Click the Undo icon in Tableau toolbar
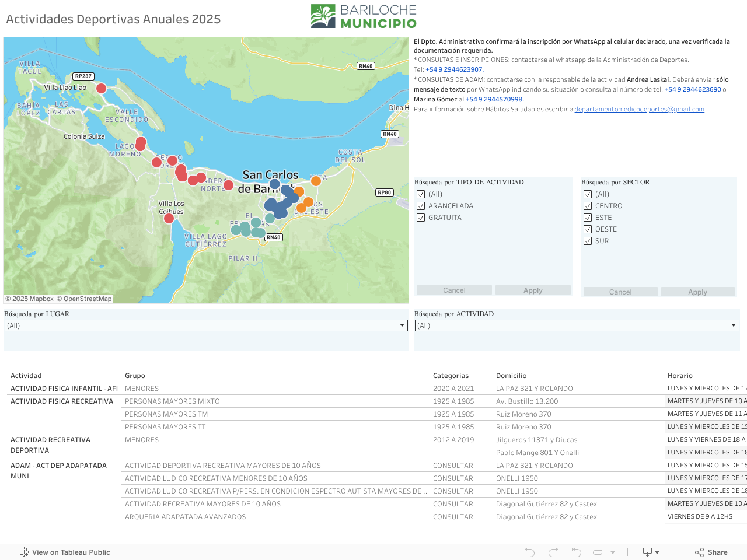747x560 pixels. (x=529, y=552)
